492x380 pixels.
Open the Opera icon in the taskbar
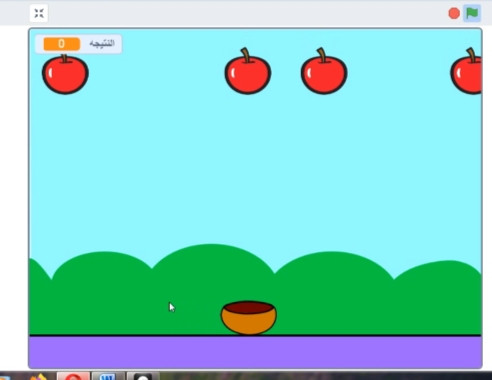pyautogui.click(x=73, y=377)
